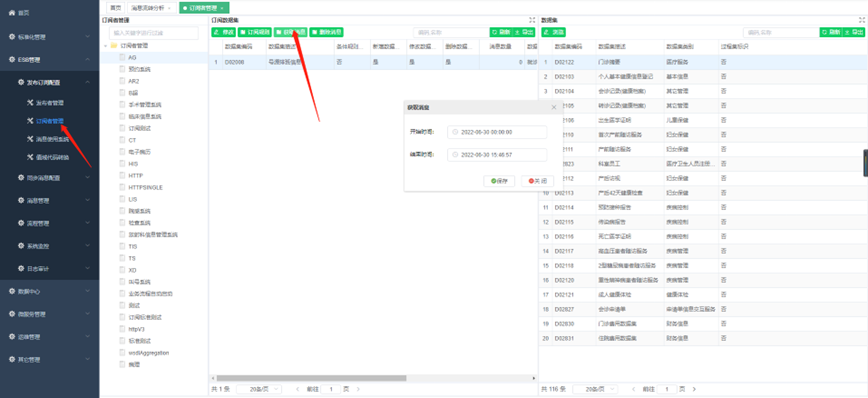Refresh the 数据集 grid

(831, 33)
